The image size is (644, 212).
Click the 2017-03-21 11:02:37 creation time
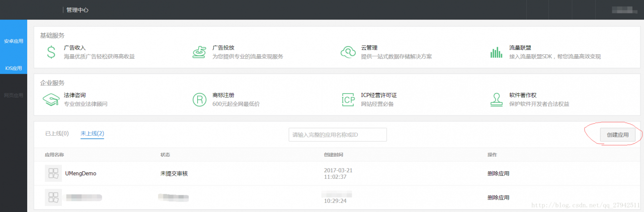tap(338, 174)
